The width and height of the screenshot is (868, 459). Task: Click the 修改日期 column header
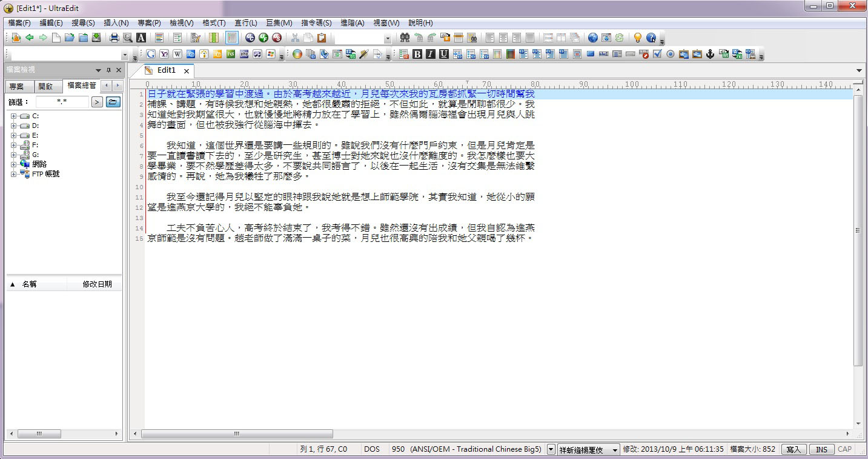[x=97, y=284]
